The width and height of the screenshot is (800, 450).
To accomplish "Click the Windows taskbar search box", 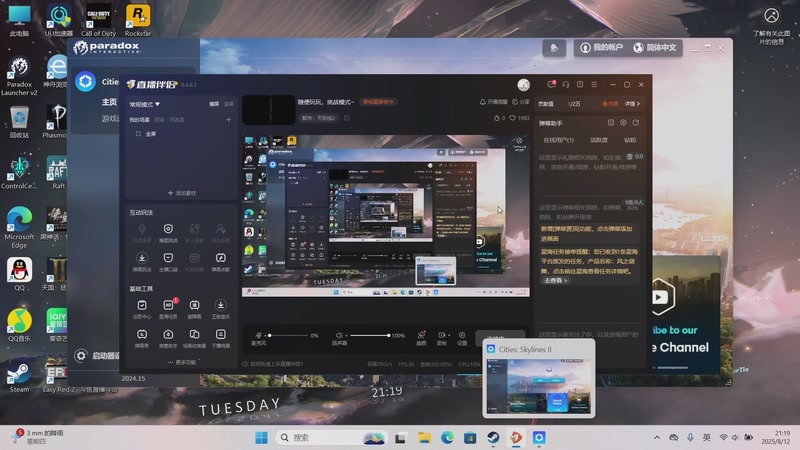I will pos(331,438).
